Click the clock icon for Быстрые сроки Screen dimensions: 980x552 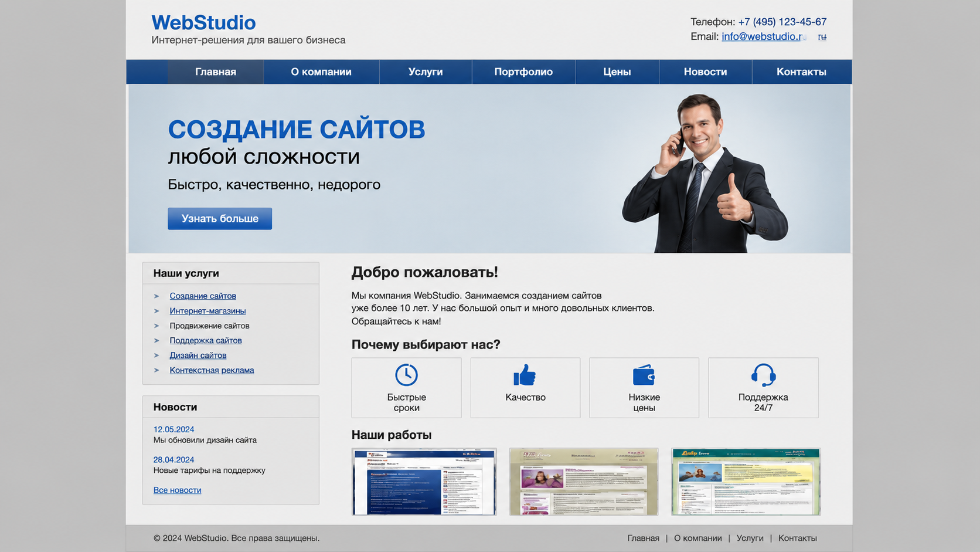[x=406, y=375]
